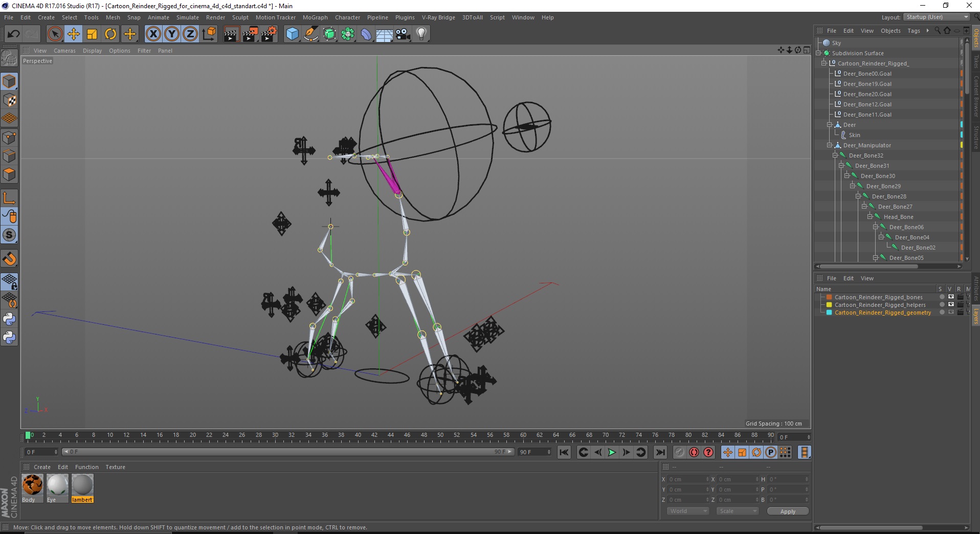The width and height of the screenshot is (980, 534).
Task: Switch to Texture mode in left palette
Action: (x=9, y=100)
